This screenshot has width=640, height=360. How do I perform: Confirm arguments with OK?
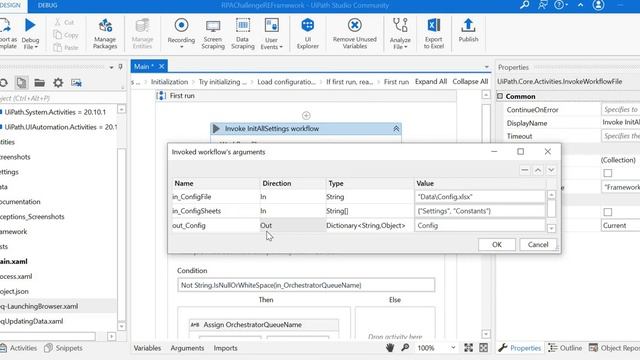pyautogui.click(x=497, y=244)
